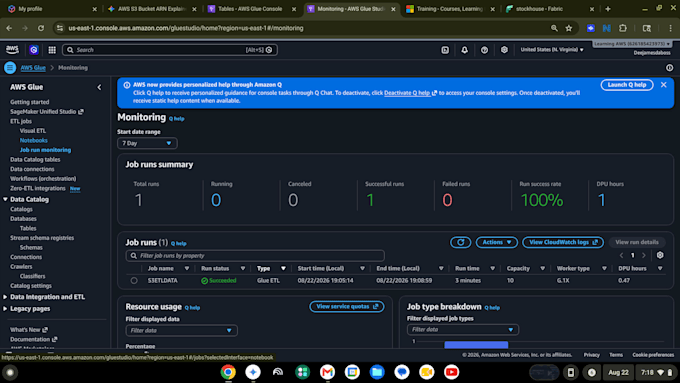
Task: Select the S3ETLDATA job run radio
Action: click(134, 281)
